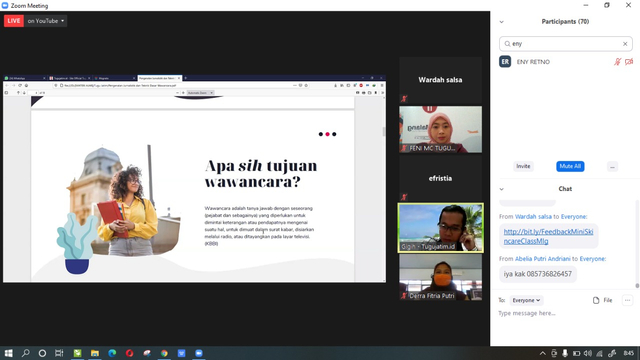Click sender name Wardah salsa in chat
Screen dimensions: 640x360
coord(533,217)
